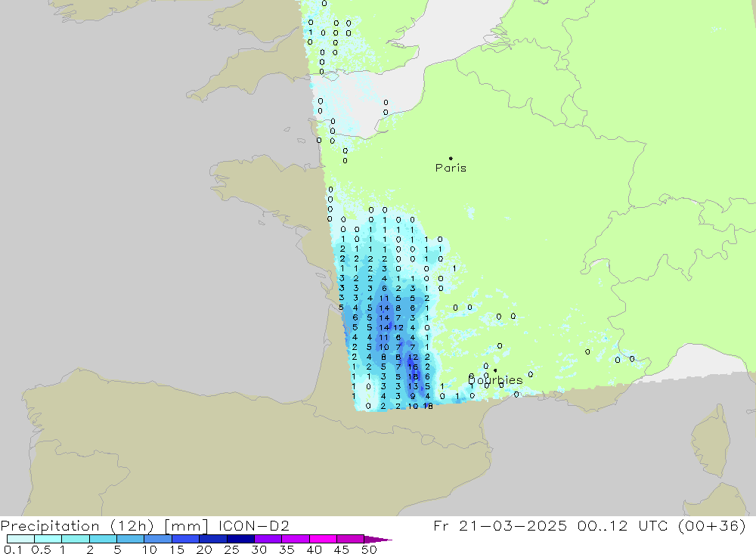Click the Paris location dot marker
The height and width of the screenshot is (554, 756).
coord(451,158)
